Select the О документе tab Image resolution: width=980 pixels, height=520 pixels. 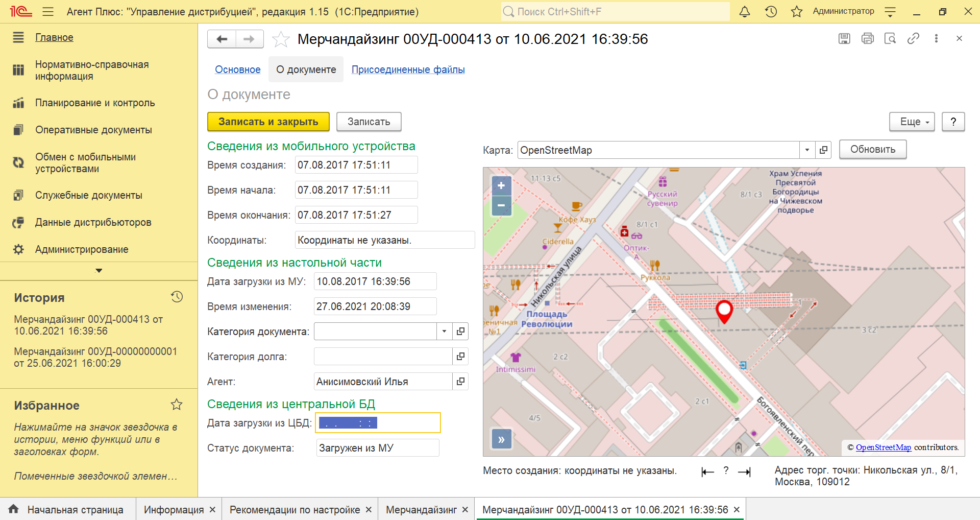point(306,69)
